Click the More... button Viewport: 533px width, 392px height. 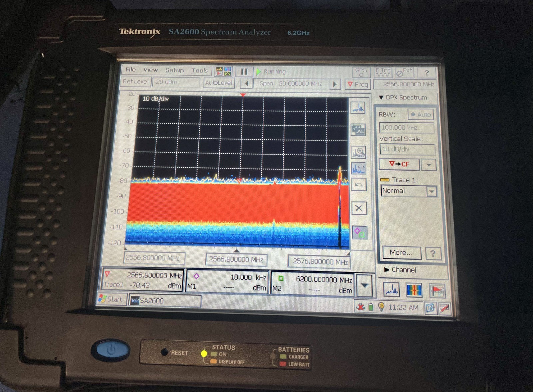tap(401, 253)
